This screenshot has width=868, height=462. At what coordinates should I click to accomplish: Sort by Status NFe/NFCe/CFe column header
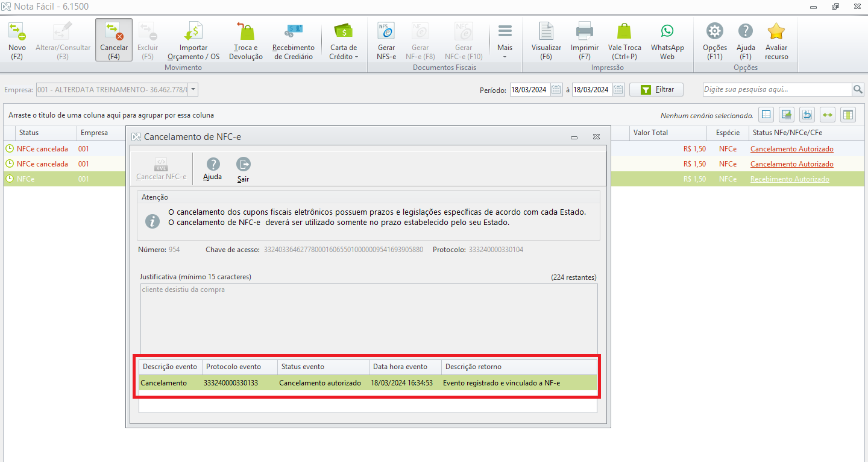pos(806,133)
